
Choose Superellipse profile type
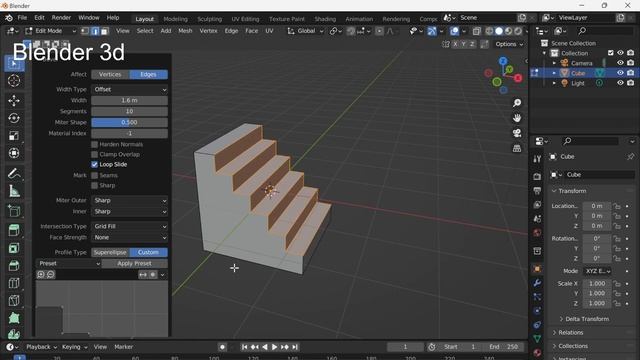110,252
